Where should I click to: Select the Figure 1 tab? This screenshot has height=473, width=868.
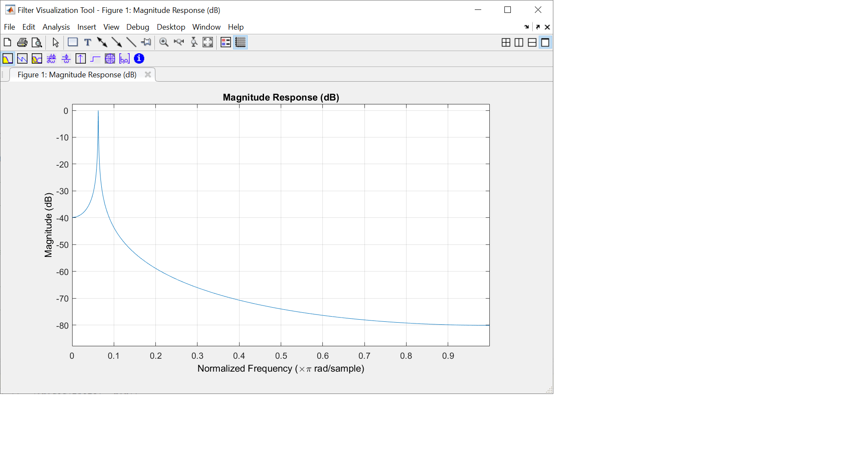click(x=76, y=74)
